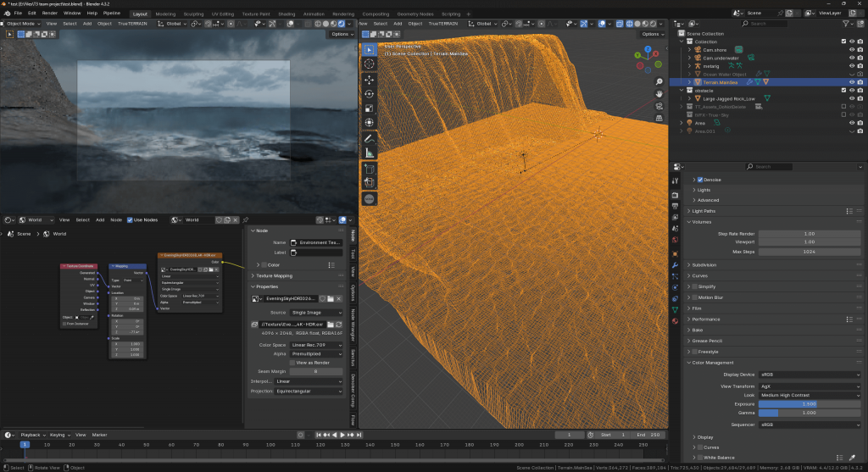Adjust the Exposure slider in Color Management

click(810, 404)
